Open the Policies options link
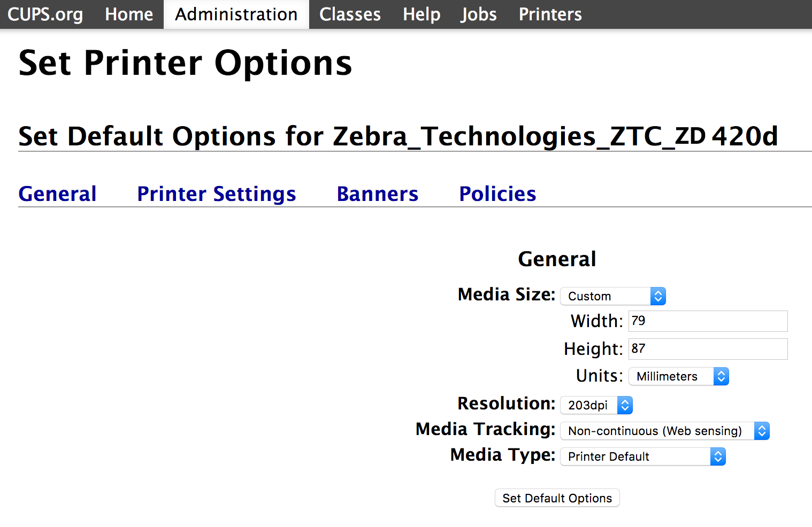This screenshot has height=527, width=812. click(x=498, y=194)
